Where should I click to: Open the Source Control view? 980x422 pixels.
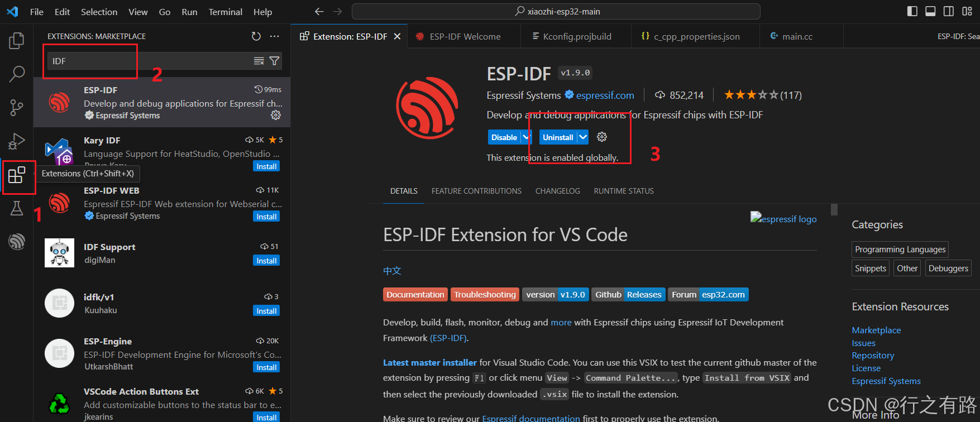point(17,107)
